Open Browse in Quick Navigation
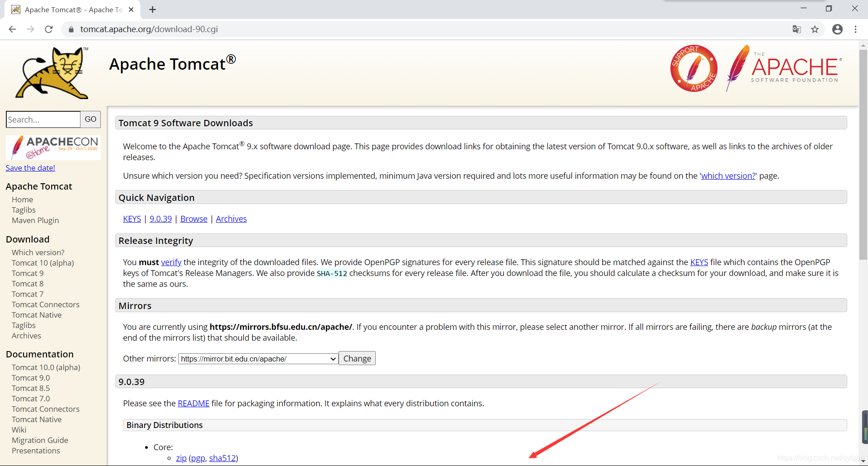 (194, 219)
